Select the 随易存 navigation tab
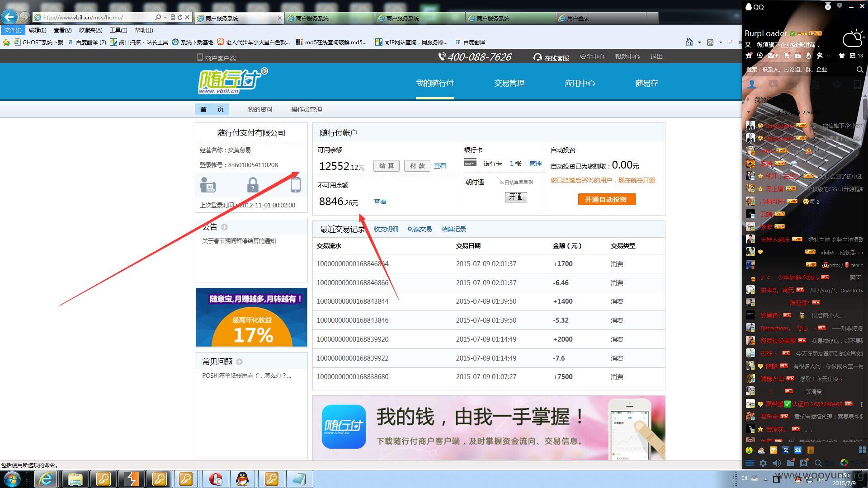Image resolution: width=868 pixels, height=488 pixels. pos(646,83)
